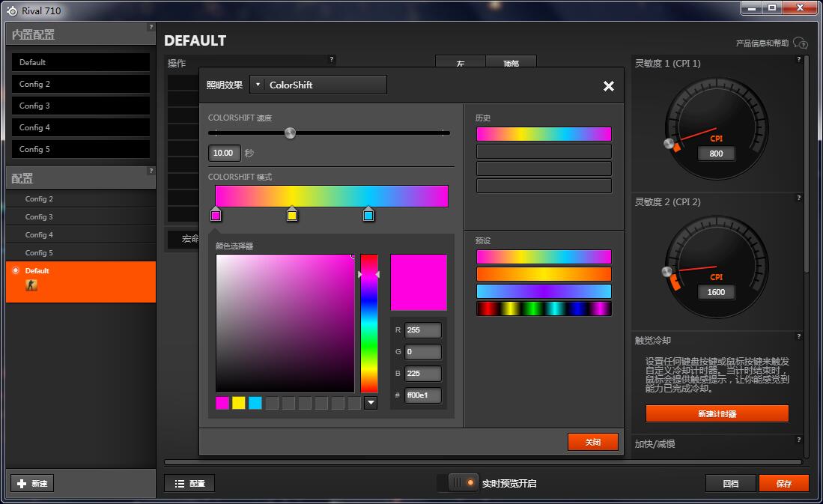
Task: Open product info and help icon
Action: (x=800, y=43)
